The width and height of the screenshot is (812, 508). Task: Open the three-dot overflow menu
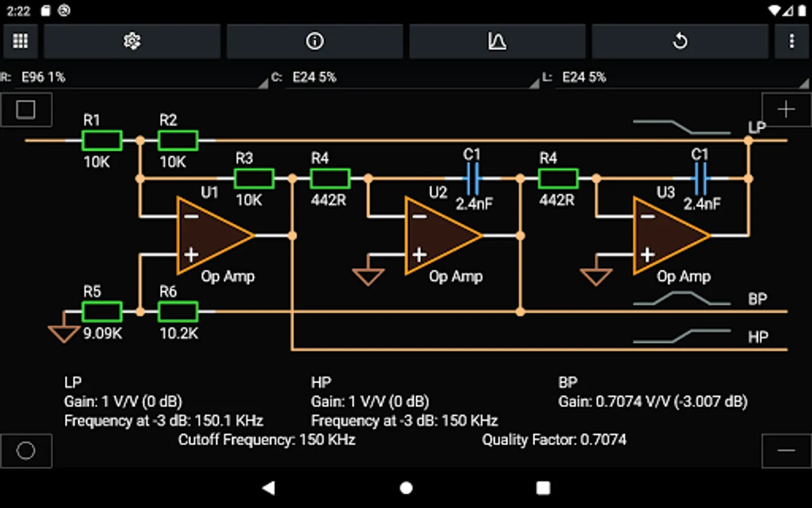(x=792, y=41)
